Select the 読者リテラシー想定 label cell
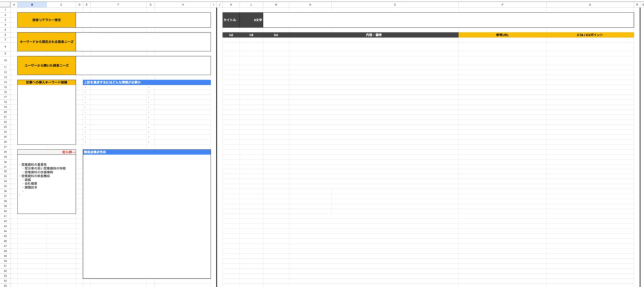 click(x=47, y=19)
